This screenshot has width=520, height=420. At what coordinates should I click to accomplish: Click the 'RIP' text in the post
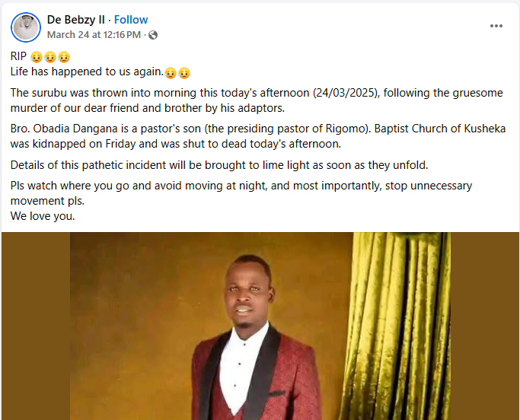pos(19,57)
